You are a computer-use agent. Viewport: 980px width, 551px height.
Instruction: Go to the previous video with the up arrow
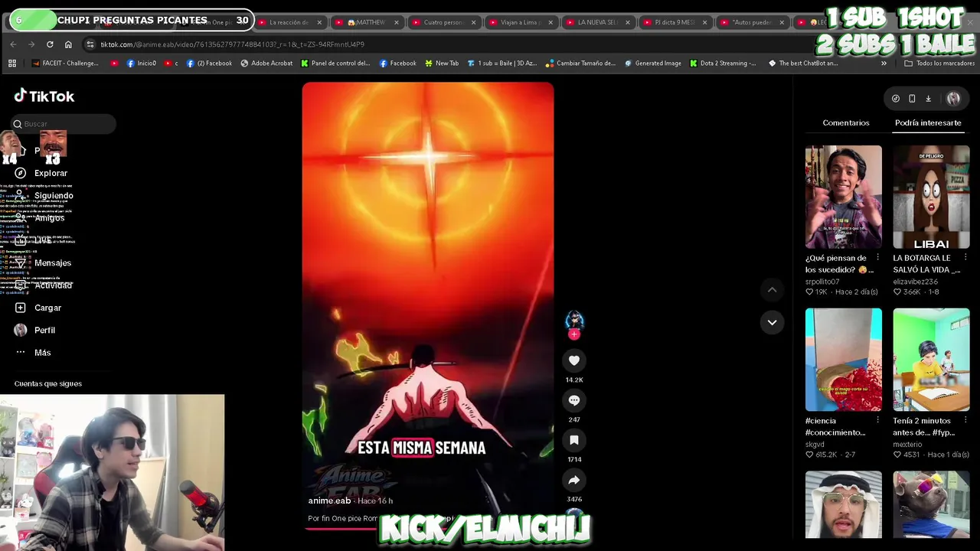772,289
